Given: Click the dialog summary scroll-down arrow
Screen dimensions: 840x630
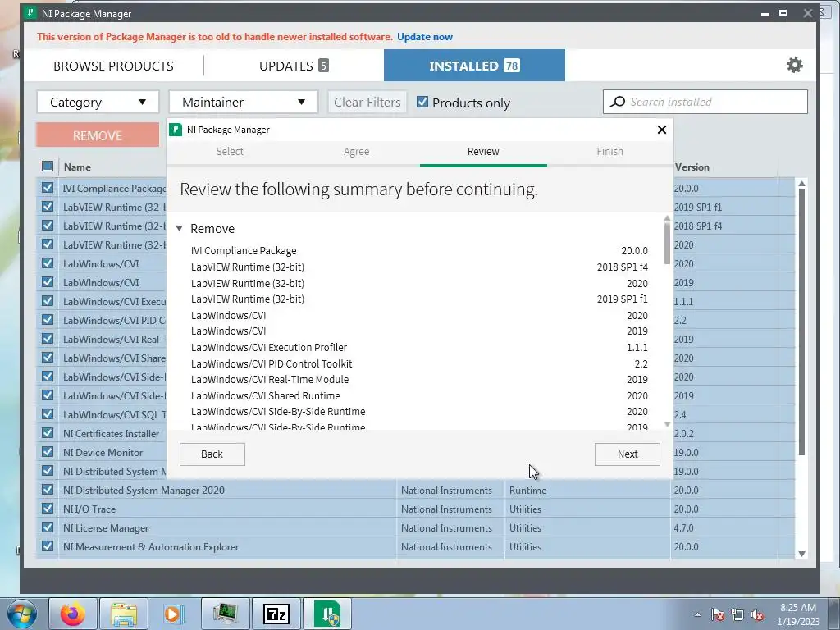Looking at the screenshot, I should pos(667,424).
